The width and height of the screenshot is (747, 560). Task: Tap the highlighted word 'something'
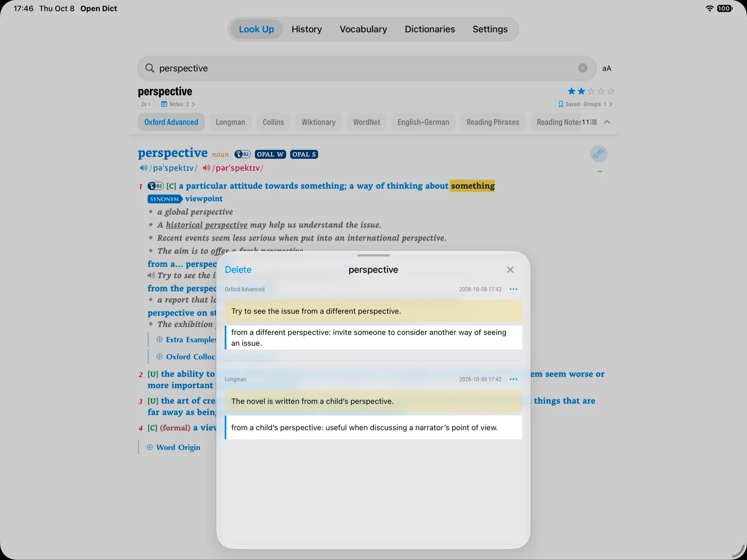472,186
